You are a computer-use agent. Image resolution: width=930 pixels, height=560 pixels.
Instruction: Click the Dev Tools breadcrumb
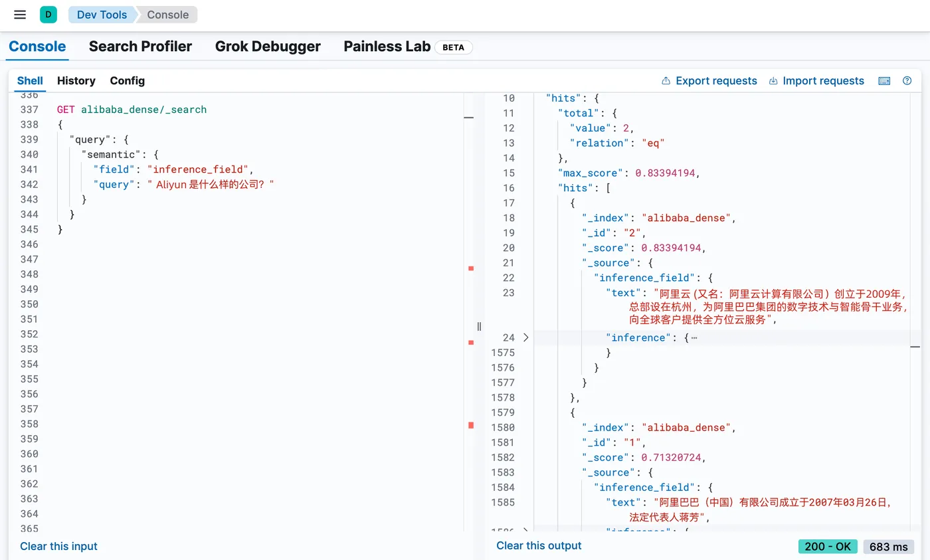point(102,15)
